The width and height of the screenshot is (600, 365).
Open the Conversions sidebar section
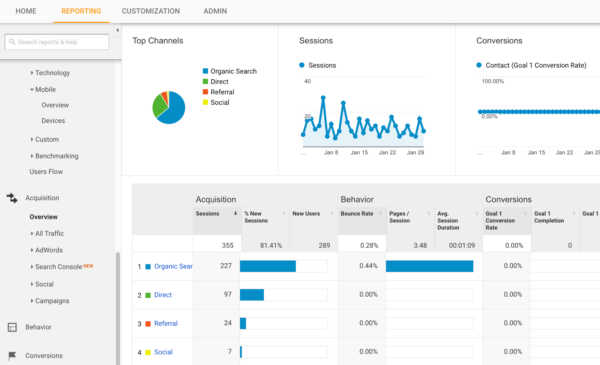(44, 355)
